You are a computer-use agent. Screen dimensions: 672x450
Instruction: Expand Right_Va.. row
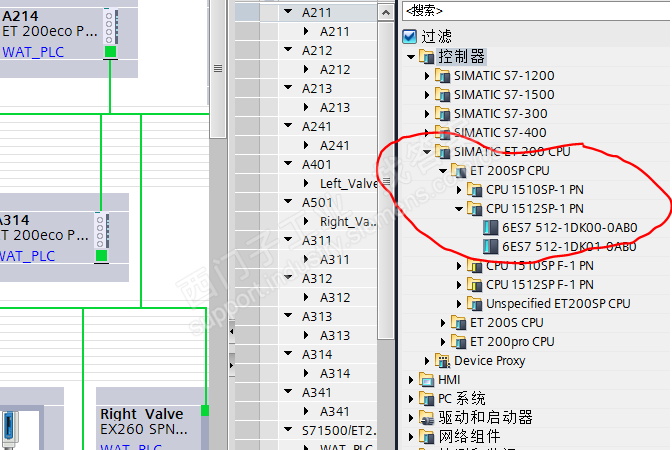click(x=306, y=221)
